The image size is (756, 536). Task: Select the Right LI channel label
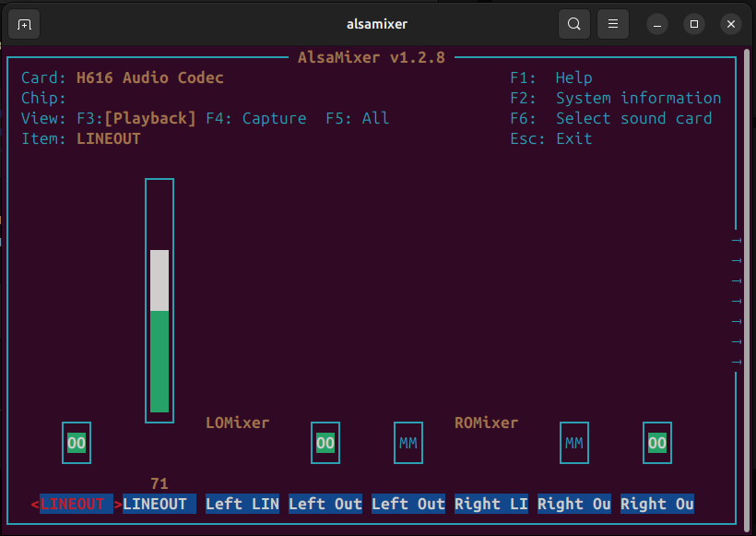coord(491,504)
